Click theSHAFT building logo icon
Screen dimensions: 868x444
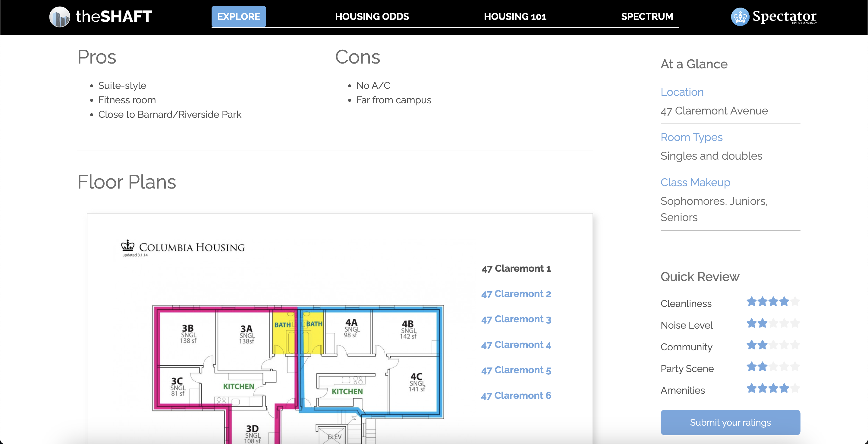[60, 17]
